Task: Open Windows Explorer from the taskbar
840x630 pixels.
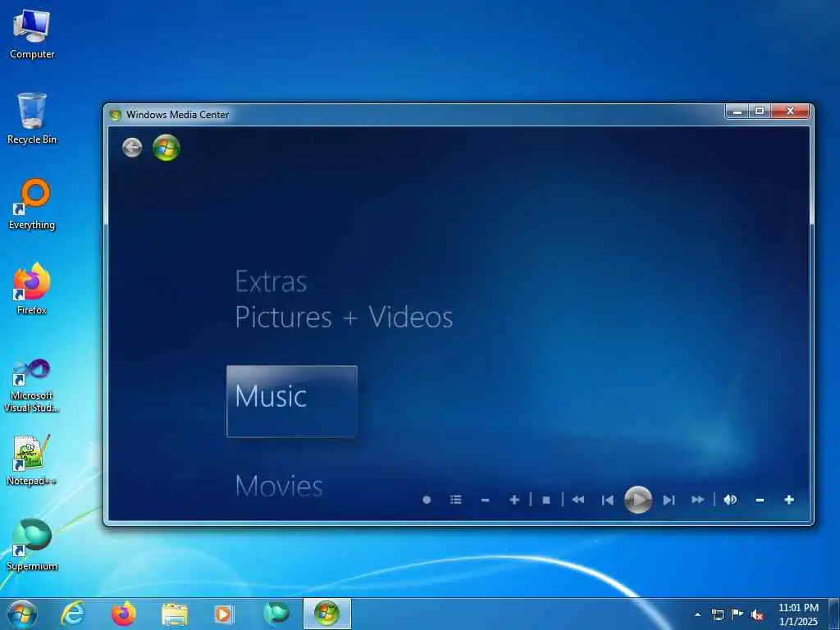Action: (x=175, y=614)
